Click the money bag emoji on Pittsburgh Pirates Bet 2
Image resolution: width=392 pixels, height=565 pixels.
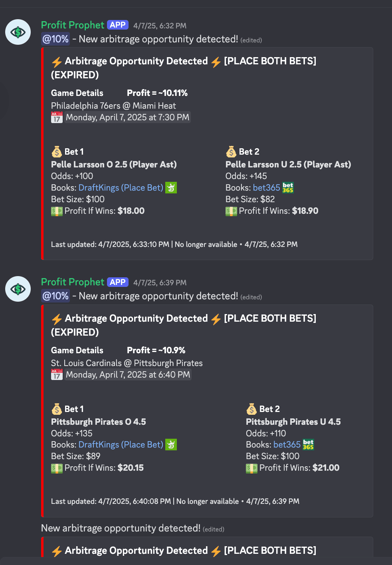(x=251, y=409)
